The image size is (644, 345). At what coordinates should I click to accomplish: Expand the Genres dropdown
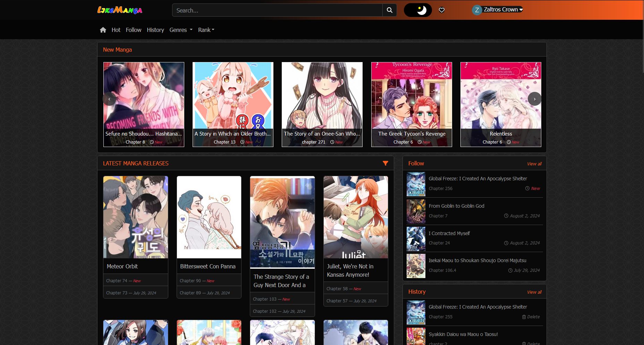tap(181, 30)
